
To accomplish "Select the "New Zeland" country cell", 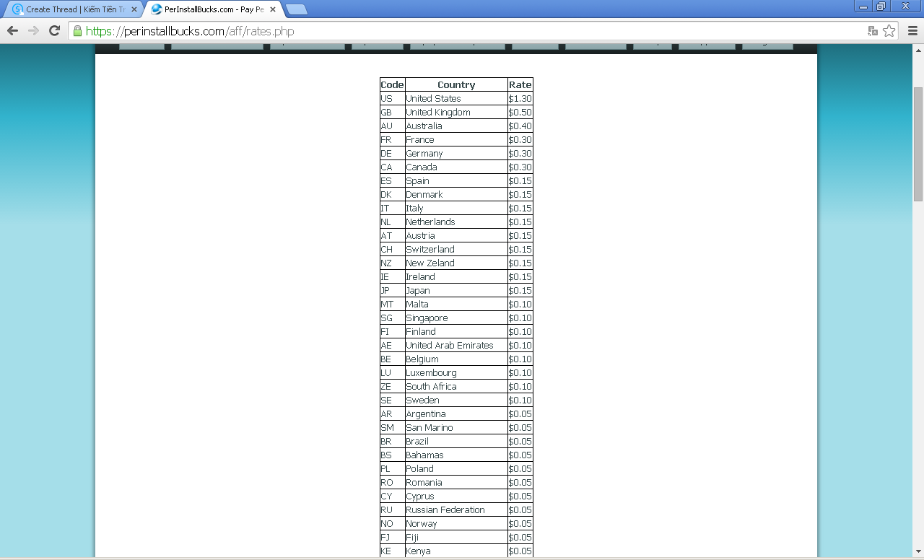I will point(456,263).
